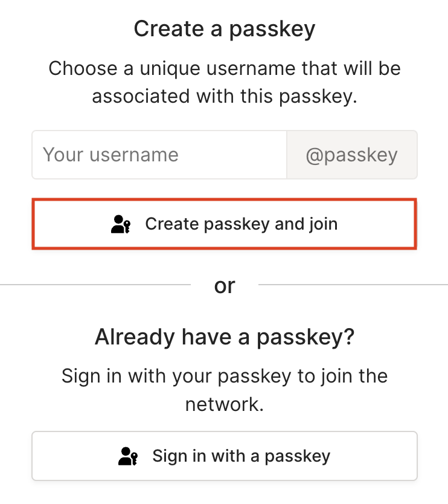Image resolution: width=448 pixels, height=504 pixels.
Task: Click the Already have a passkey? heading
Action: 224,337
